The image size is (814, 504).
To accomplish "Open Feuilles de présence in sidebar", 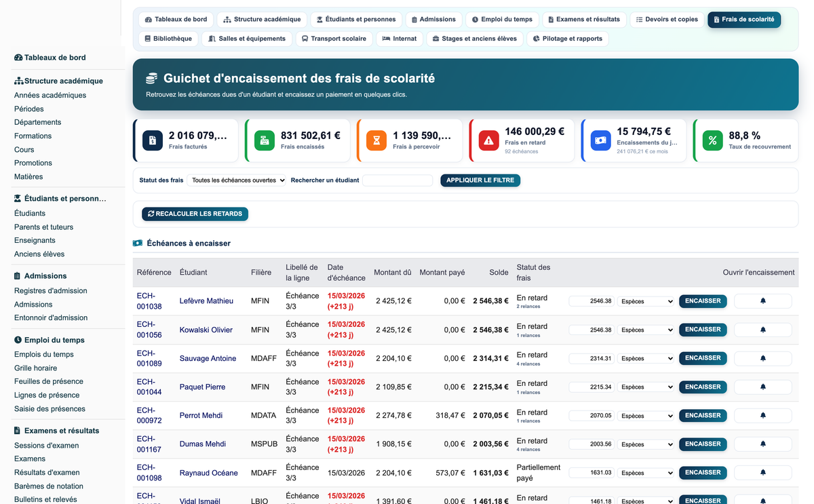I will pos(49,381).
